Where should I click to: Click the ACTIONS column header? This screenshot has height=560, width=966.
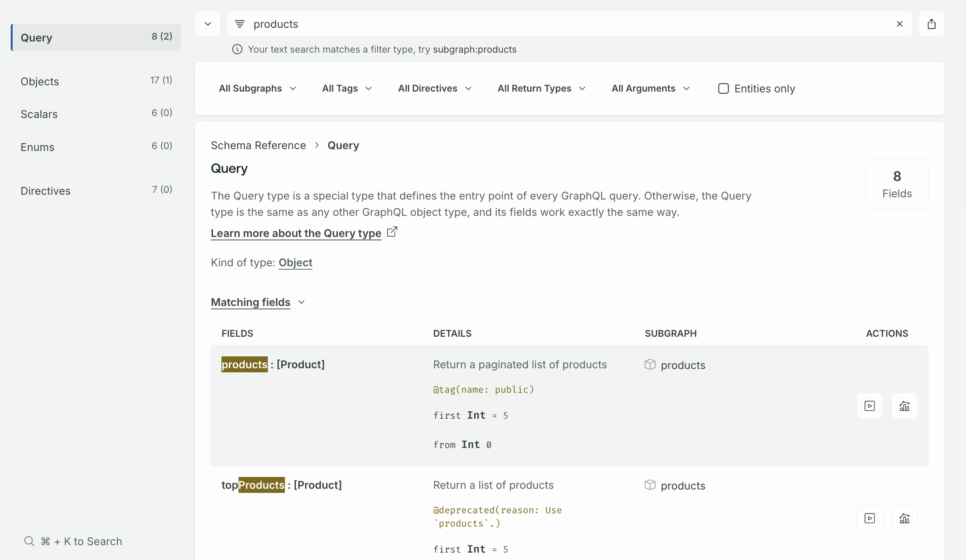(x=887, y=333)
